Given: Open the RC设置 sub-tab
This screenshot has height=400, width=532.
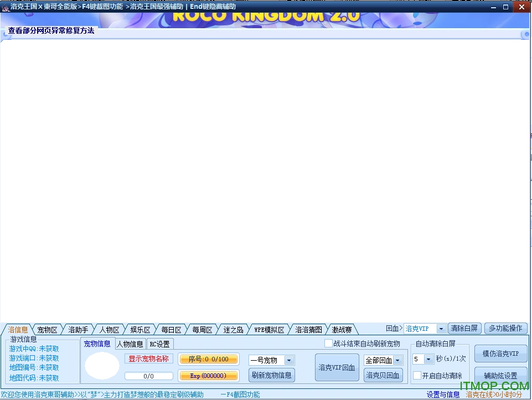Looking at the screenshot, I should [159, 343].
